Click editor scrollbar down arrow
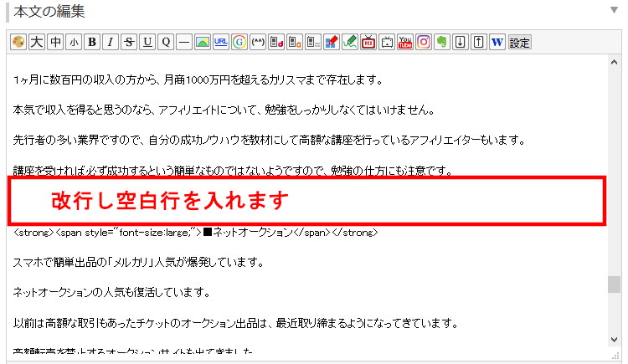628x364 pixels. [x=614, y=340]
